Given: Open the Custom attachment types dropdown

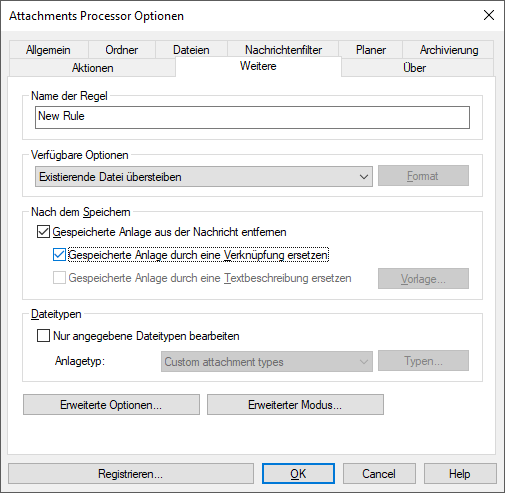Looking at the screenshot, I should 267,362.
